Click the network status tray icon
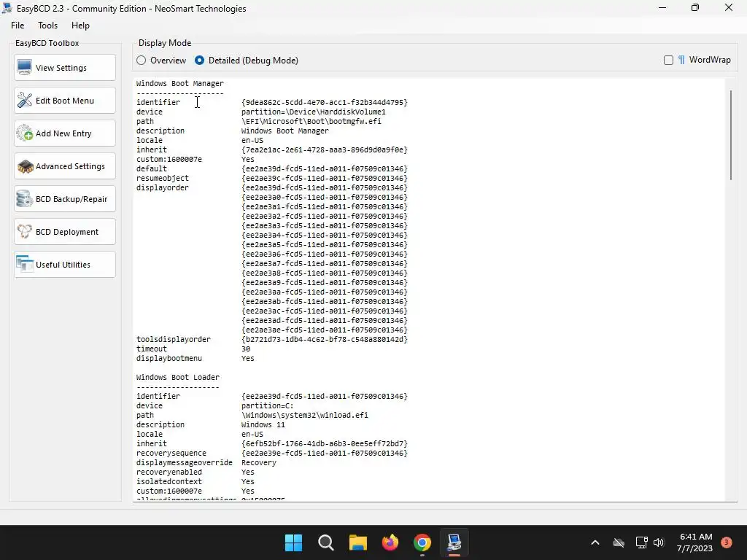The height and width of the screenshot is (560, 747). coord(642,542)
